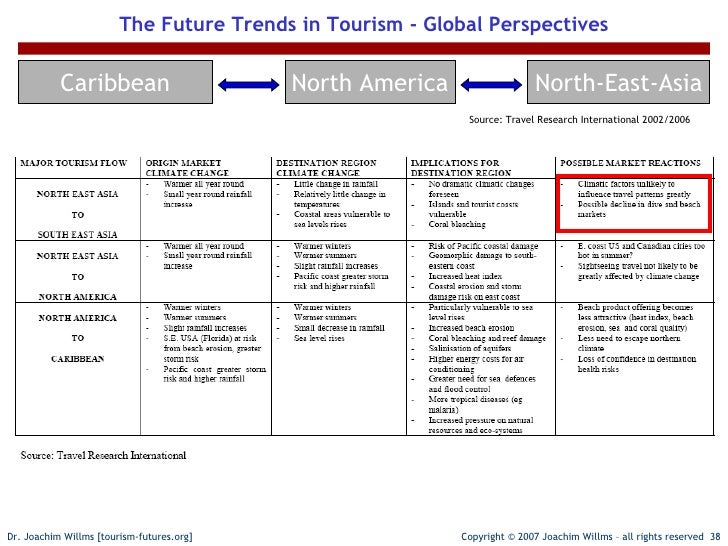Click 'Source: Travel Research International 2002/2006' text

click(579, 119)
